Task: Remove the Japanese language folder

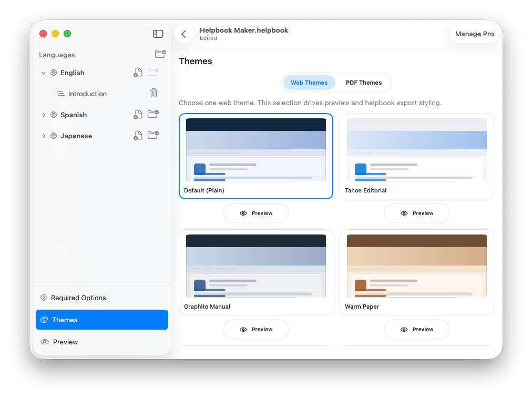Action: tap(153, 135)
